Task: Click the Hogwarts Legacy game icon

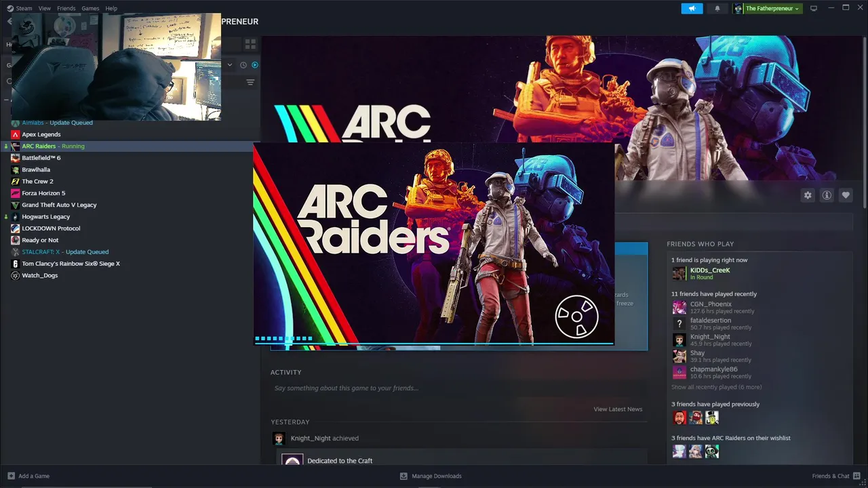Action: [16, 217]
